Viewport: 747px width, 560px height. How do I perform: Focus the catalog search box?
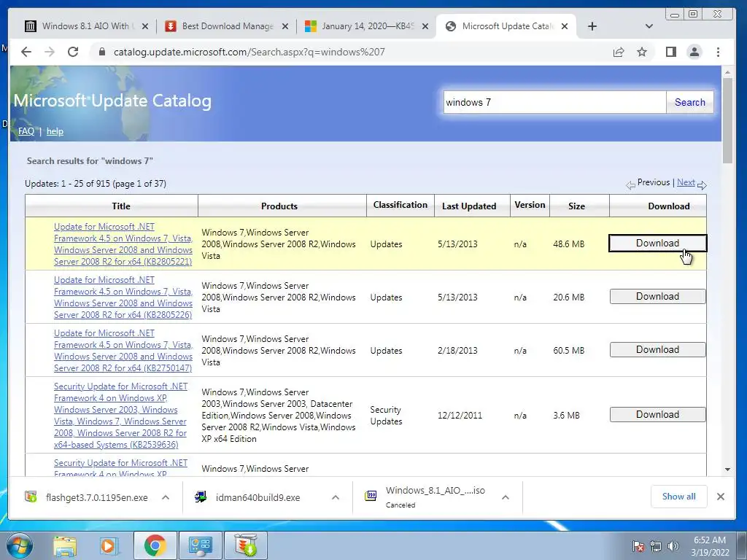point(554,102)
